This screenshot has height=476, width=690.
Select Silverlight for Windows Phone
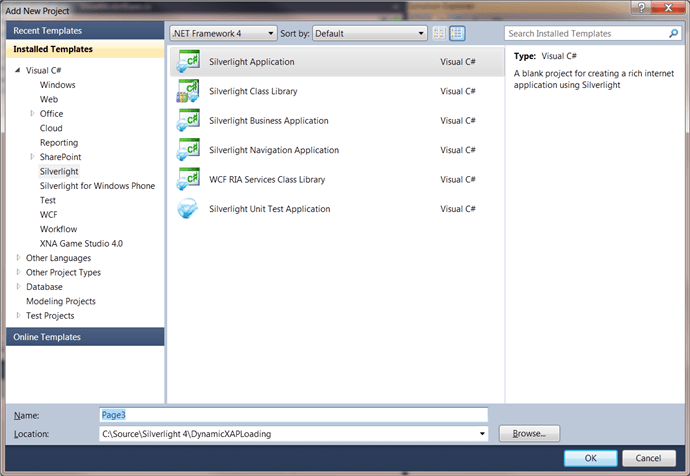pyautogui.click(x=97, y=186)
